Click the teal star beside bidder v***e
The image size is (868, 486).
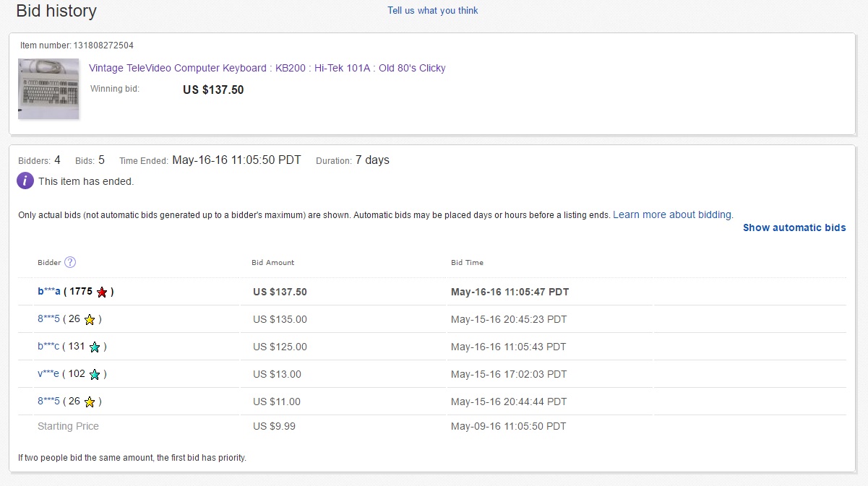(95, 375)
